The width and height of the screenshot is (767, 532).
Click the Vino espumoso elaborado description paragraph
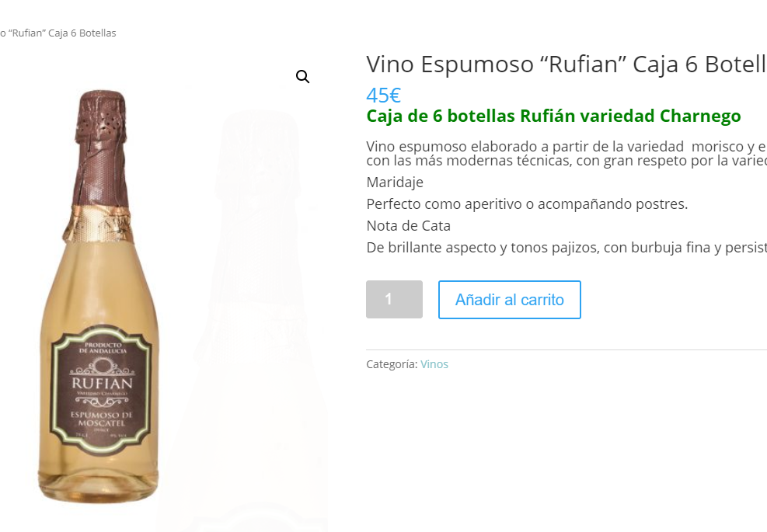pyautogui.click(x=567, y=154)
